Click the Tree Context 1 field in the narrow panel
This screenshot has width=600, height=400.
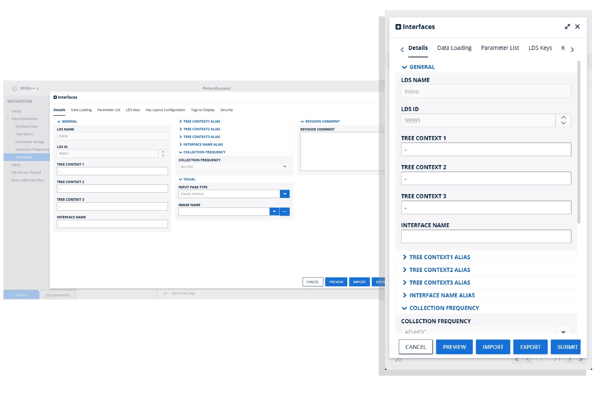pos(486,149)
